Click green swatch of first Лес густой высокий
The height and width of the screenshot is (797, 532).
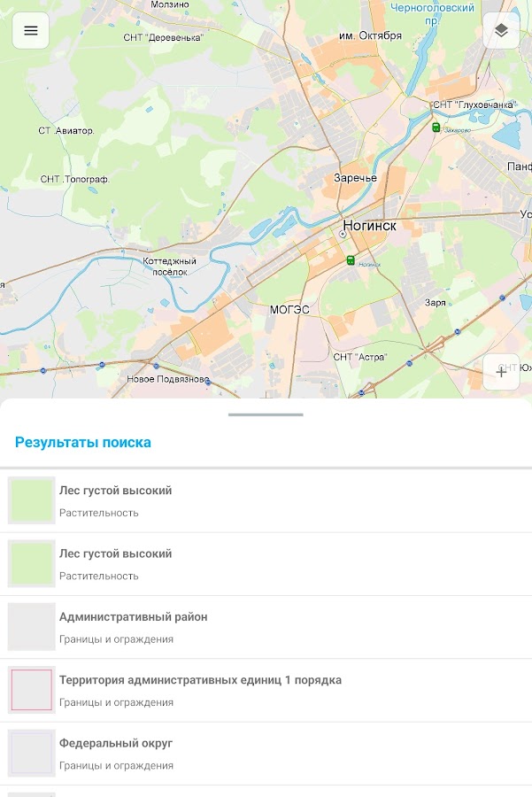pyautogui.click(x=31, y=500)
